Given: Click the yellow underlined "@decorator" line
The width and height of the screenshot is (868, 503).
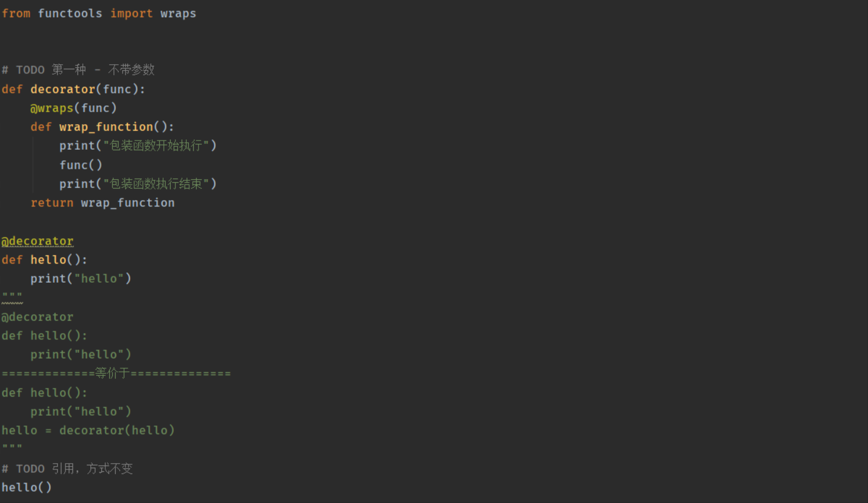Looking at the screenshot, I should [x=38, y=241].
